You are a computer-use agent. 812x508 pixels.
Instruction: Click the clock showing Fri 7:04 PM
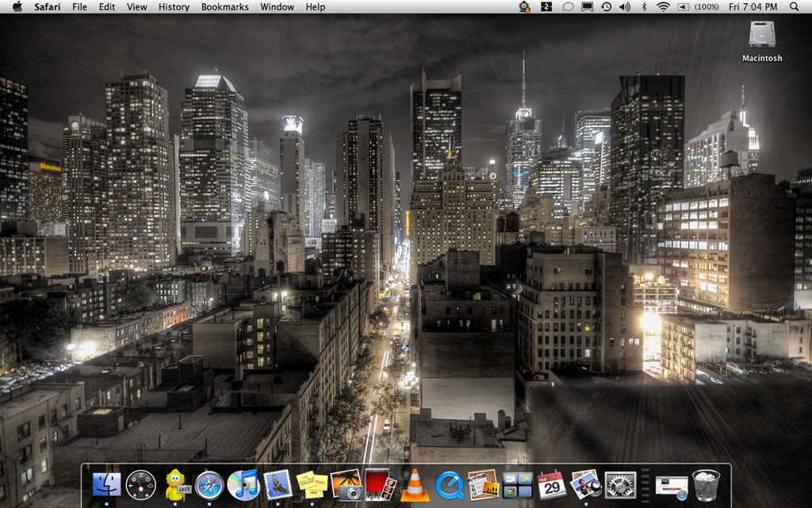click(753, 6)
